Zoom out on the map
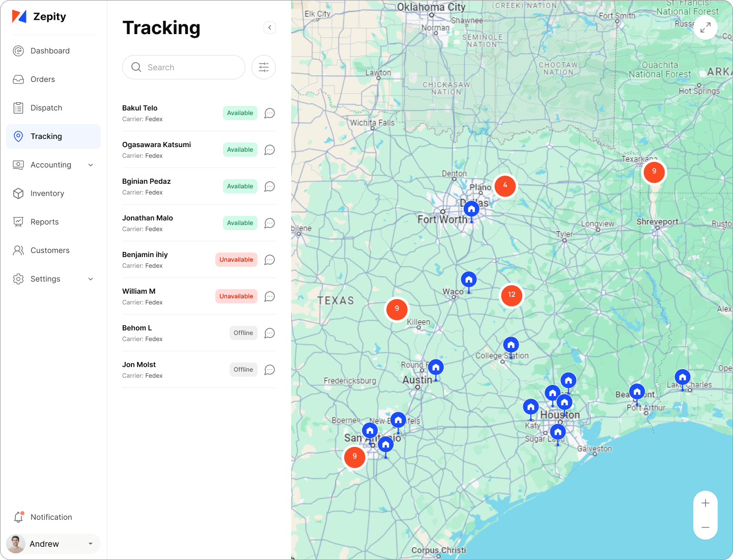Image resolution: width=733 pixels, height=560 pixels. [705, 527]
